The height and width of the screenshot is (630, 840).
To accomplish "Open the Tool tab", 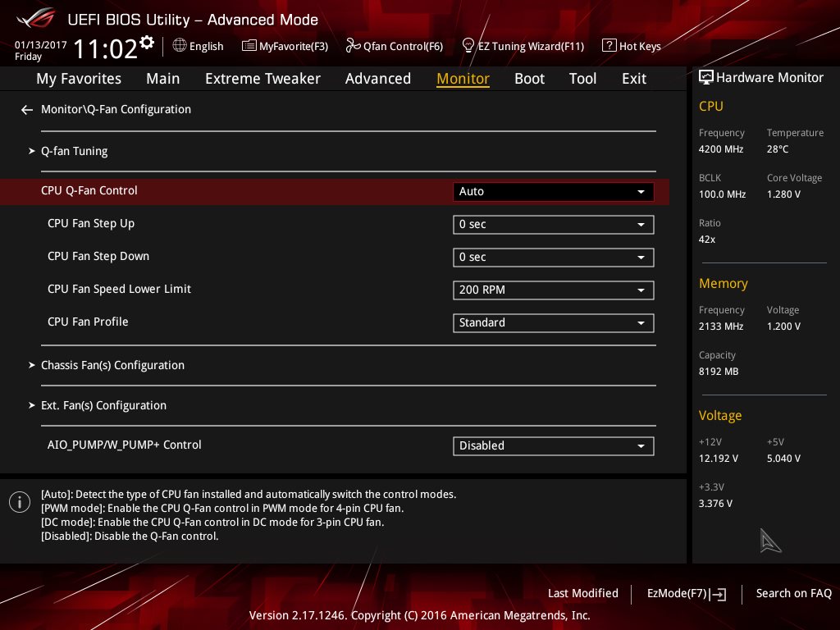I will (583, 79).
